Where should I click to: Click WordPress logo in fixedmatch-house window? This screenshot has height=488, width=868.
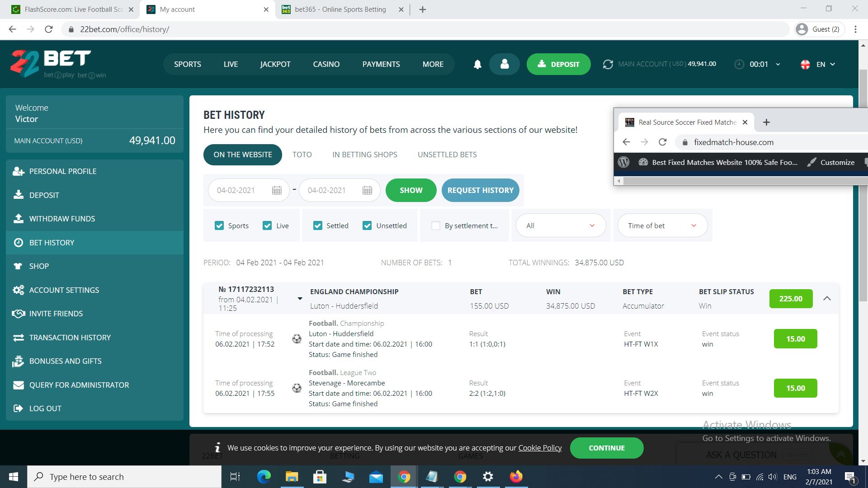click(623, 162)
